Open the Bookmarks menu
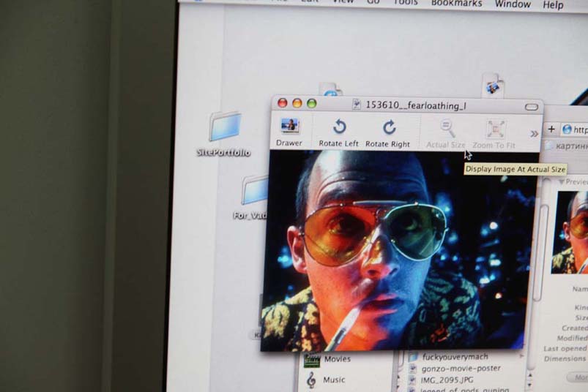Screen dimensions: 588x392 457,4
